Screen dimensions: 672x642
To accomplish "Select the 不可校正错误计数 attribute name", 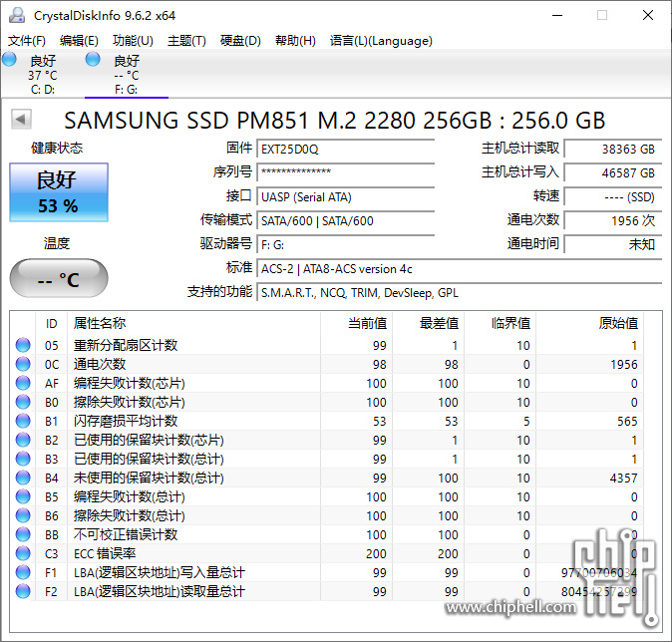I will tap(126, 534).
